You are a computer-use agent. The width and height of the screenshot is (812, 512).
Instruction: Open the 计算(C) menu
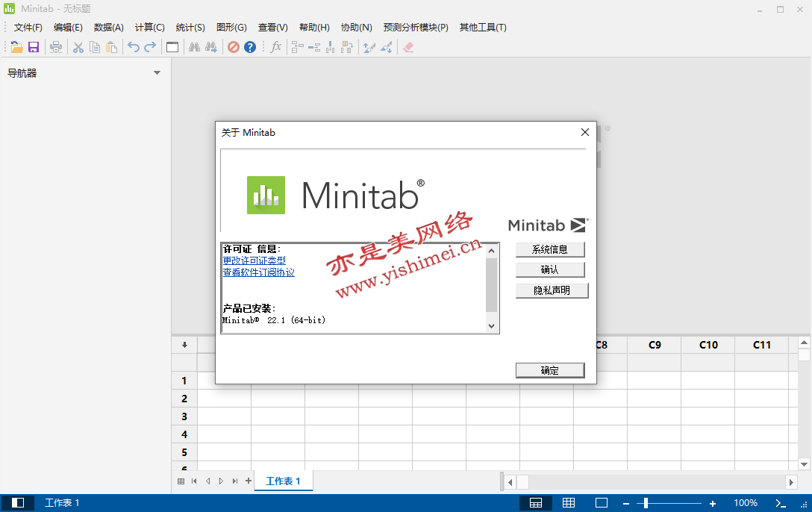point(150,28)
